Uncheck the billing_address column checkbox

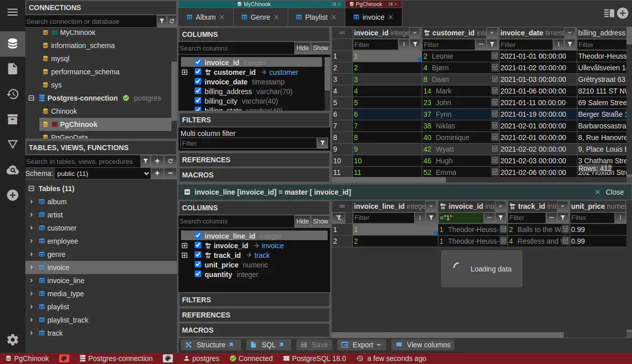tap(198, 92)
